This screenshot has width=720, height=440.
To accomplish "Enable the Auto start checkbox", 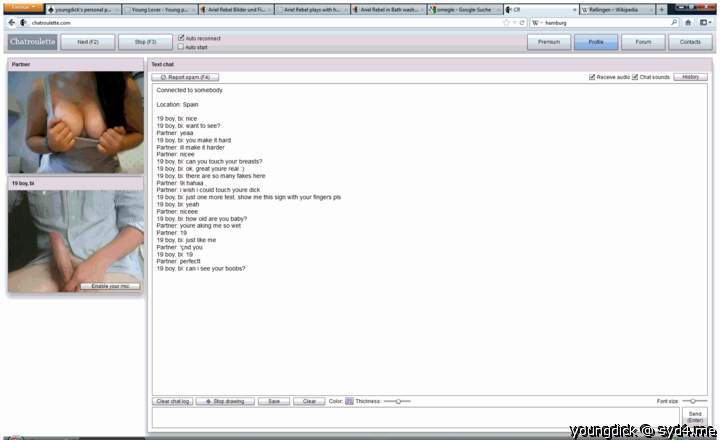I will point(180,47).
